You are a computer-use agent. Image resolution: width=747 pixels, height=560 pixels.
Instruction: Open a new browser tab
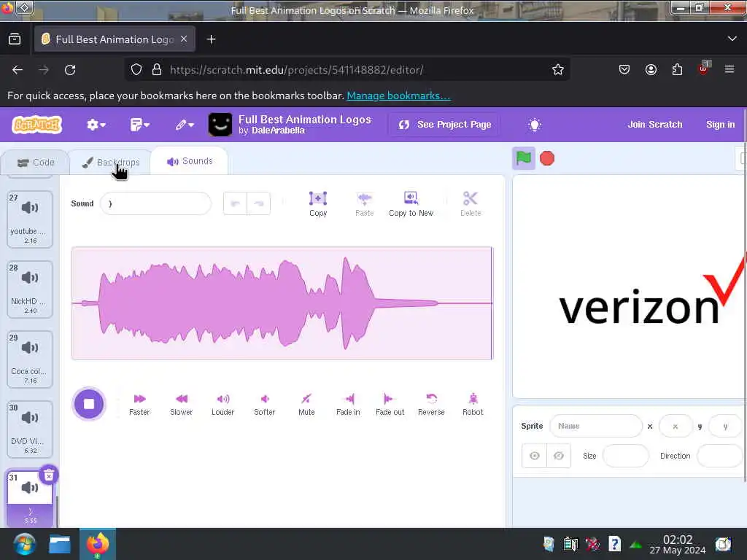coord(211,39)
